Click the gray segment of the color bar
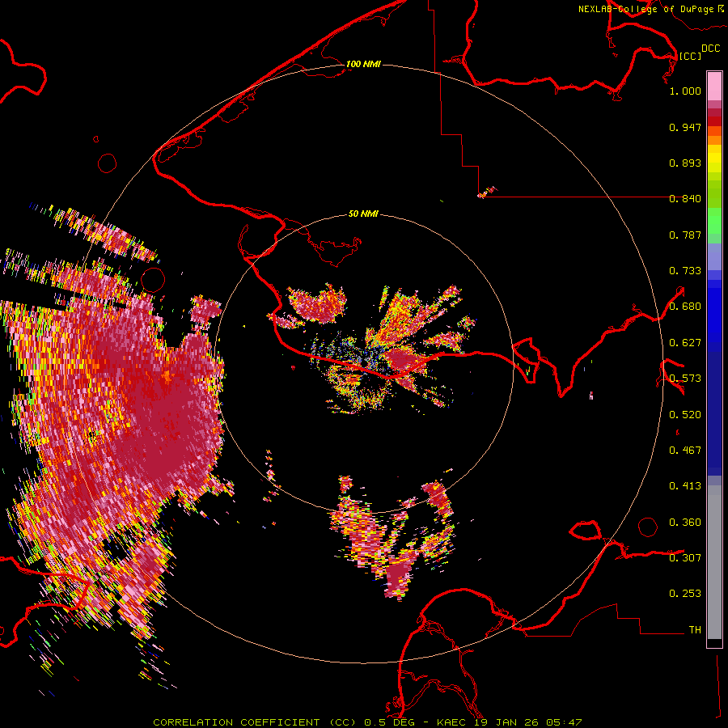The height and width of the screenshot is (728, 728). click(x=714, y=562)
